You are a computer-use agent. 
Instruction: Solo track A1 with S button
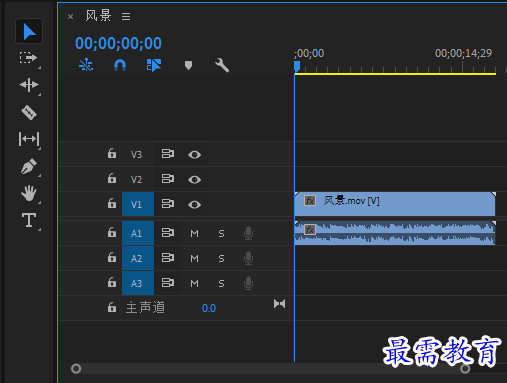221,234
